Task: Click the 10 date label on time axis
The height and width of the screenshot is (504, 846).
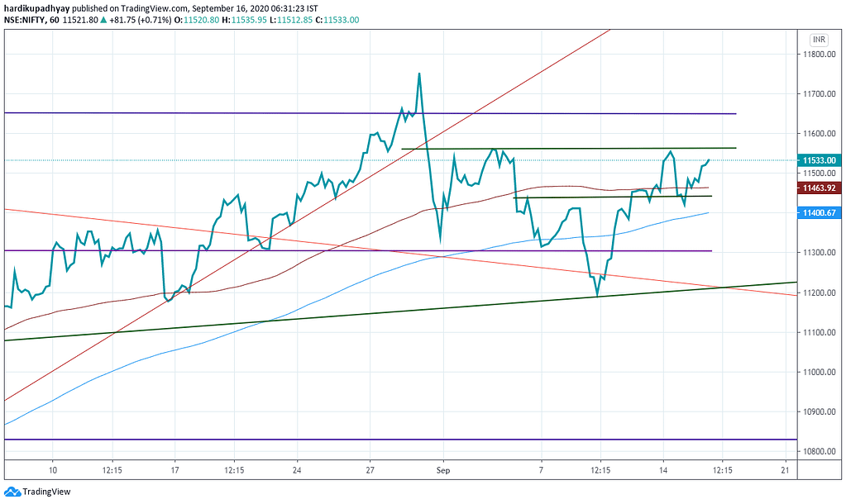Action: (52, 471)
